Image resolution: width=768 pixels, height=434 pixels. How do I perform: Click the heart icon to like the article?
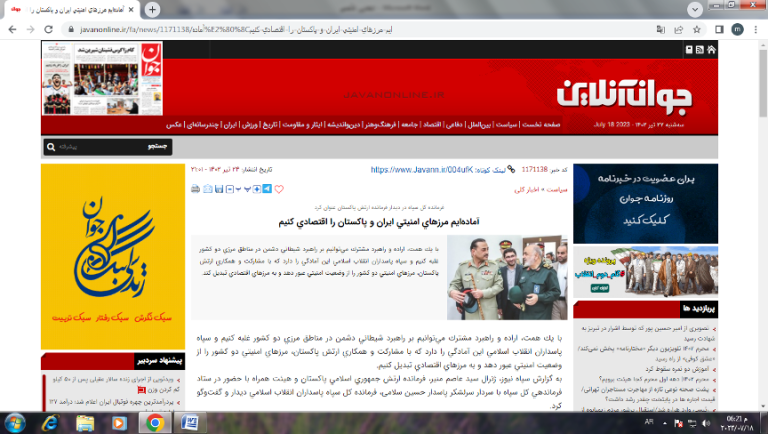[x=278, y=188]
